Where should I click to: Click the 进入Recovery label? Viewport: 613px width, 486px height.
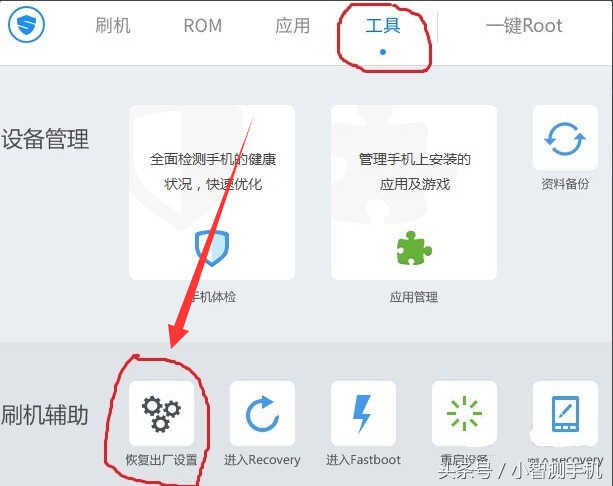pyautogui.click(x=262, y=460)
